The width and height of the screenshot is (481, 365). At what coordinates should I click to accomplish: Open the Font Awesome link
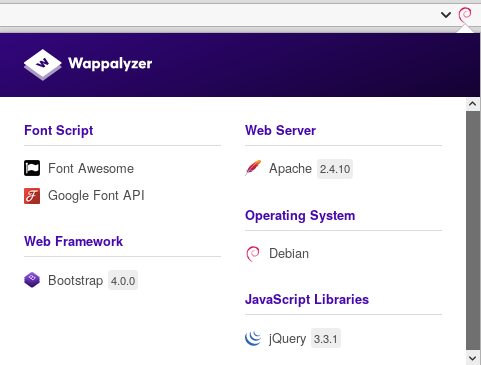(91, 168)
